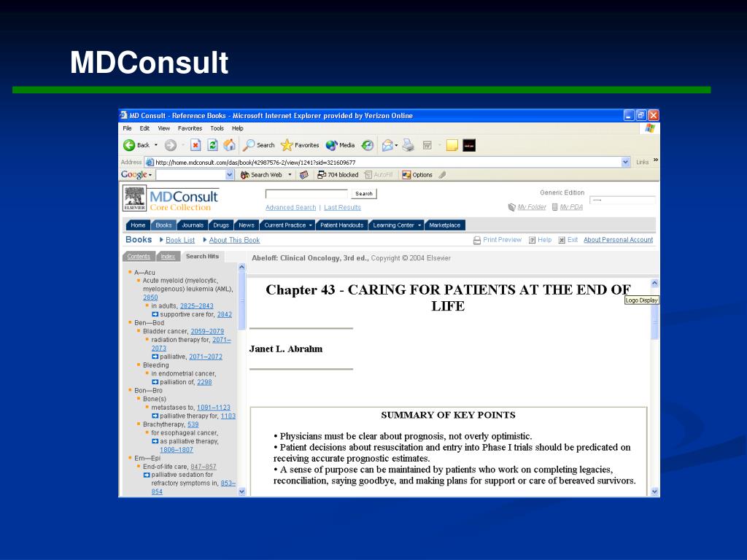747x560 pixels.
Task: Open the History clock icon
Action: (368, 145)
